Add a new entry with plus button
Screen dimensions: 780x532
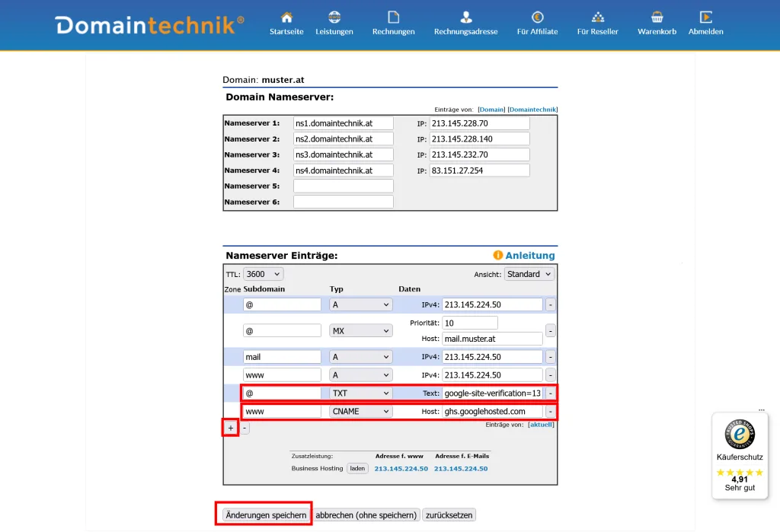(x=231, y=428)
